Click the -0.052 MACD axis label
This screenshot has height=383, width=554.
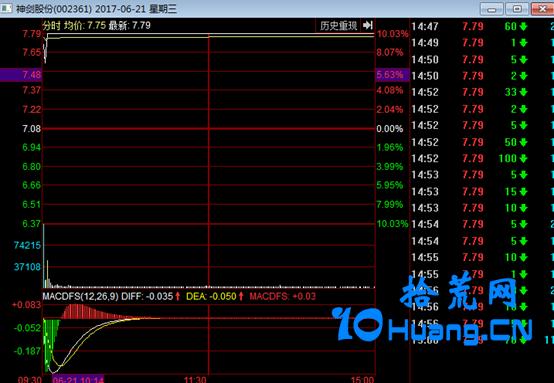pyautogui.click(x=27, y=328)
